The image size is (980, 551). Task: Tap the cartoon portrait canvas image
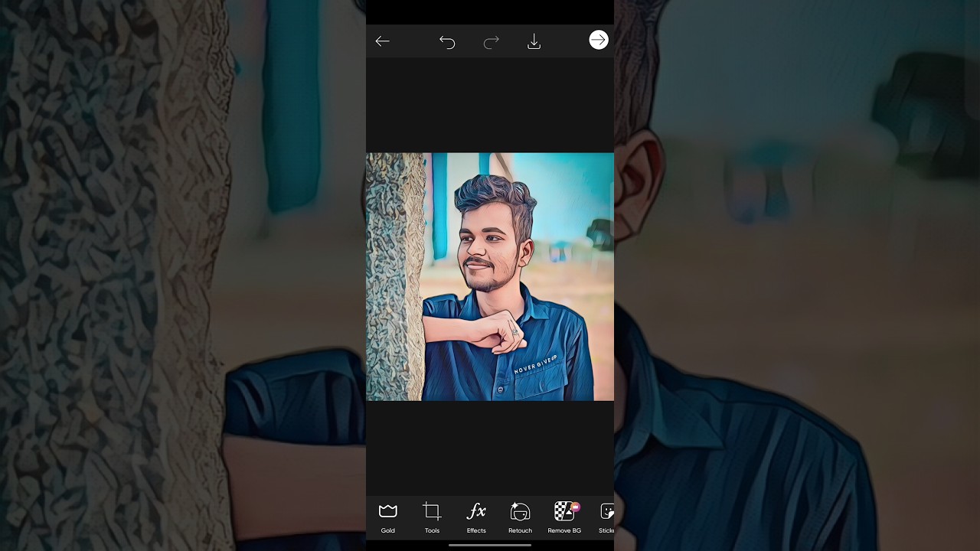[x=490, y=276]
